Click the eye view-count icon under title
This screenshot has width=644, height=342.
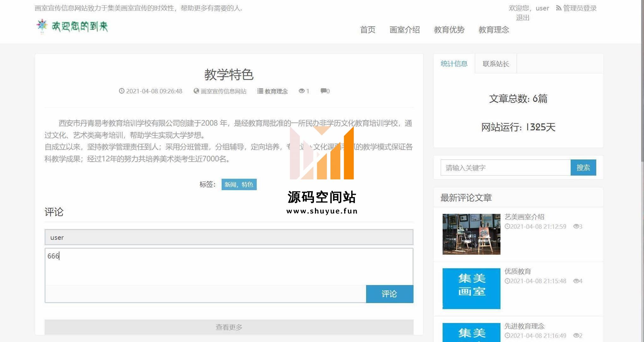pos(302,91)
